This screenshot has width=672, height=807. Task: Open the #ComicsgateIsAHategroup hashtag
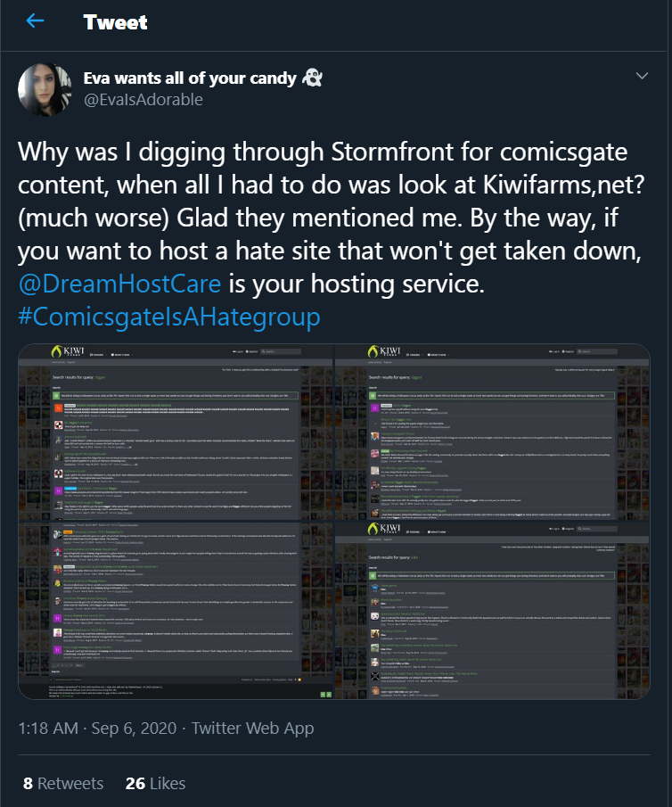click(168, 317)
